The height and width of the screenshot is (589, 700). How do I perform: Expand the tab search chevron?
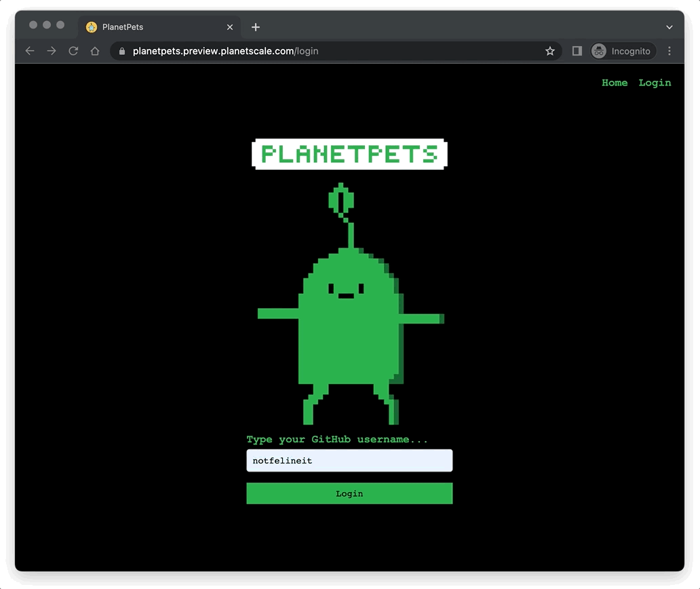[x=669, y=27]
